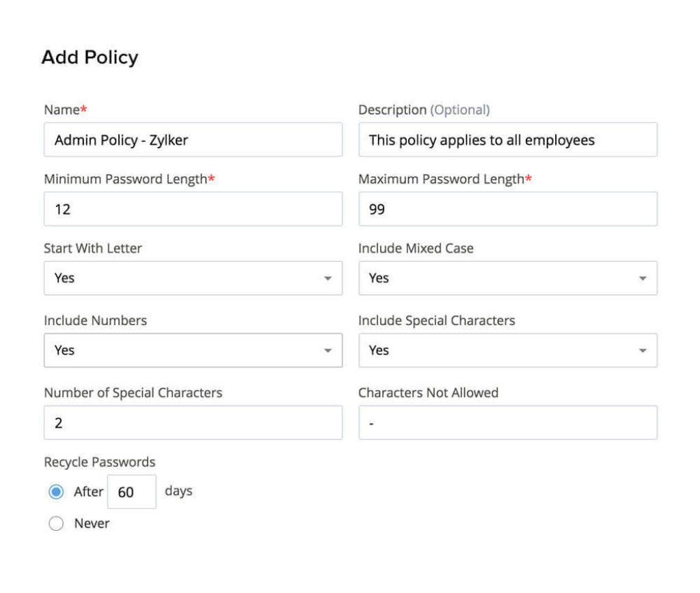Click the Maximum Password Length field
The height and width of the screenshot is (593, 700).
coord(507,209)
